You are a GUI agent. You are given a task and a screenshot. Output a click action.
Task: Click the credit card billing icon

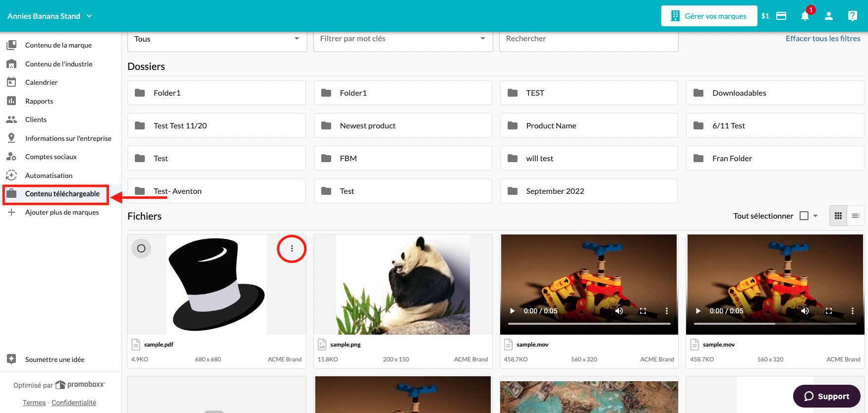781,16
